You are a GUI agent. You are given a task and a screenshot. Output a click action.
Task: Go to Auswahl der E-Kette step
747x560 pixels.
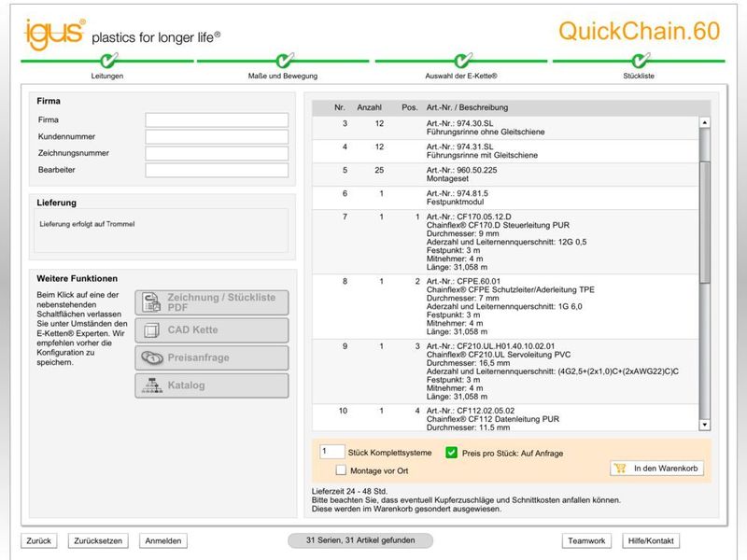tap(461, 76)
